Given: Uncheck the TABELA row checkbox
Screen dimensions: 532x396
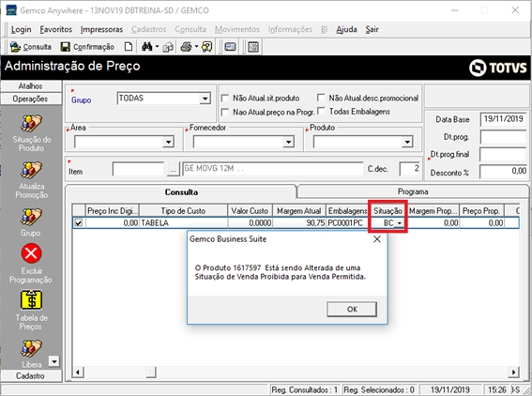Looking at the screenshot, I should 79,223.
